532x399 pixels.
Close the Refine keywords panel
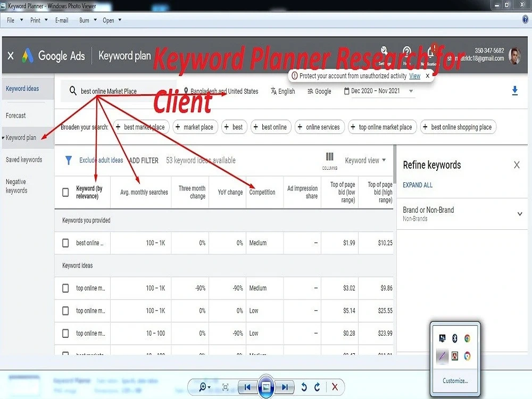coord(517,165)
